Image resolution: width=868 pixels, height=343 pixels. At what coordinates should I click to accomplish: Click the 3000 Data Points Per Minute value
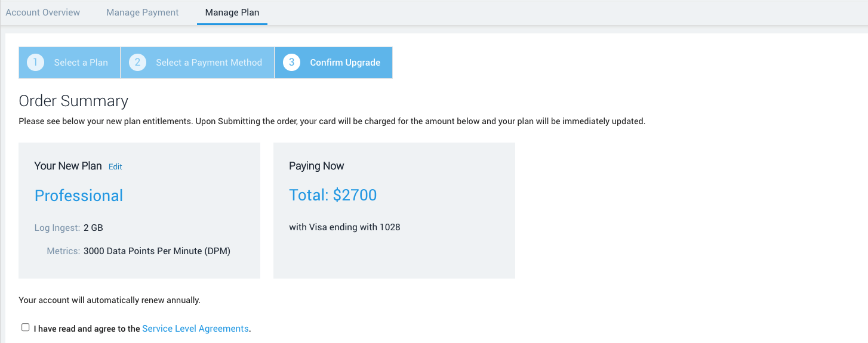[156, 251]
